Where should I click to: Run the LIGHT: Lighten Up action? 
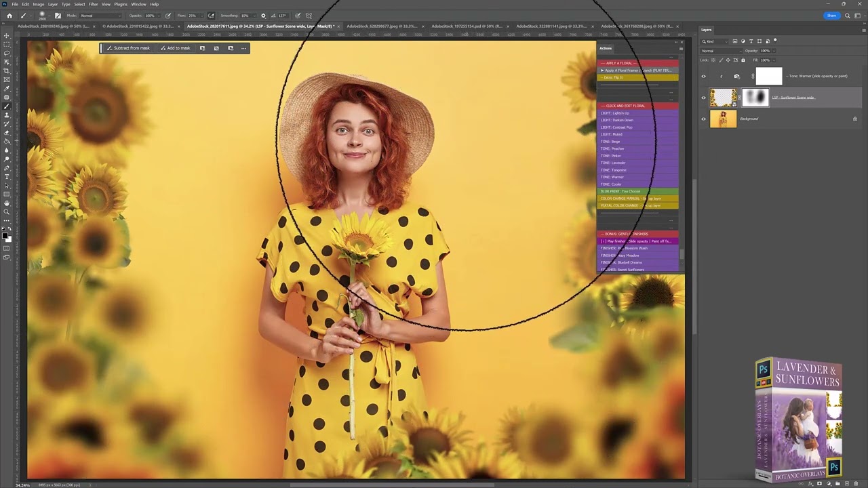click(x=638, y=113)
